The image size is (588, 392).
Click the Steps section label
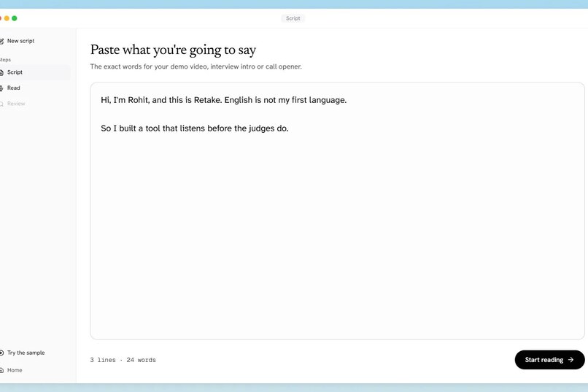coord(5,60)
